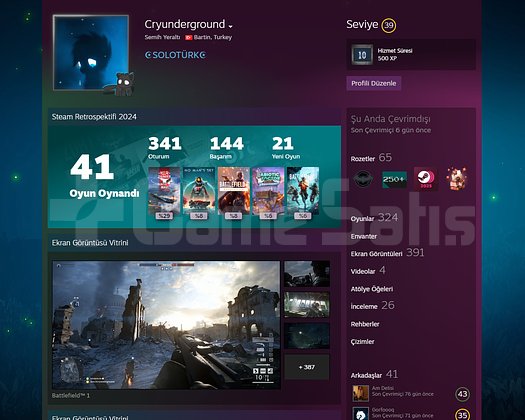Screen dimensions: 525x420
Task: Click the 21 Yeni Oyun stat
Action: (x=286, y=147)
